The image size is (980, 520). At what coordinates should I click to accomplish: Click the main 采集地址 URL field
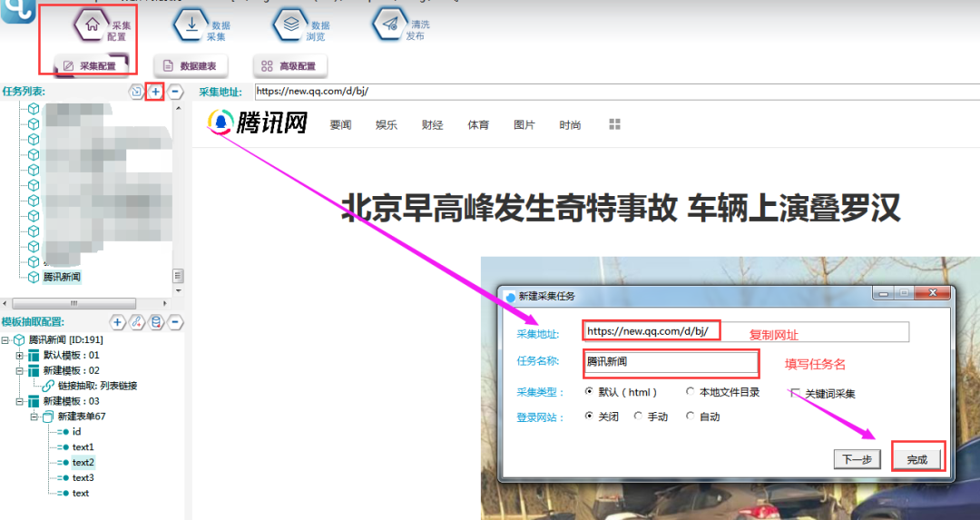point(618,92)
